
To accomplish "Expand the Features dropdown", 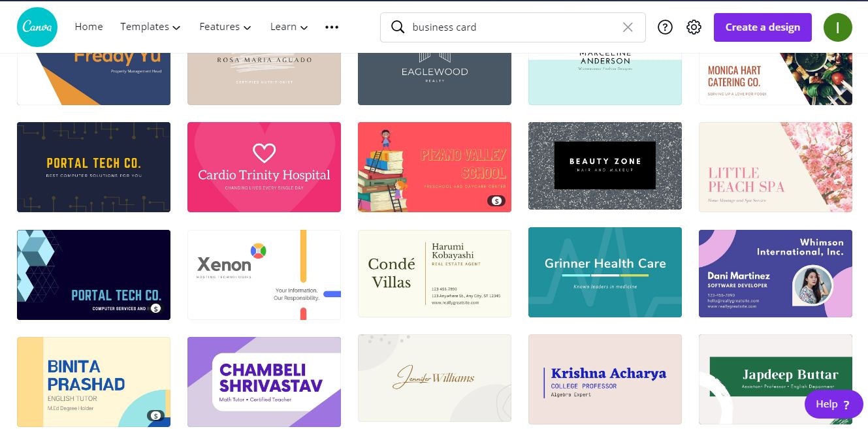I will pyautogui.click(x=225, y=27).
